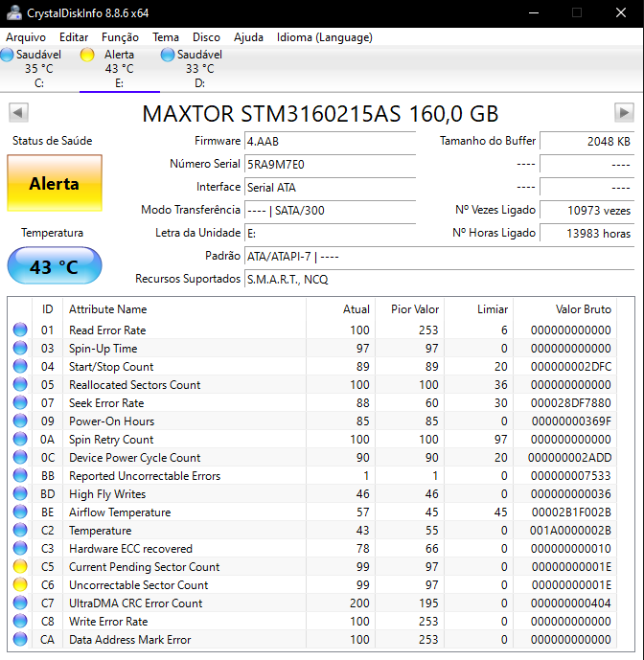
Task: Click raw value 000000000404 of UltraDMA CRC Error Count
Action: click(x=571, y=603)
